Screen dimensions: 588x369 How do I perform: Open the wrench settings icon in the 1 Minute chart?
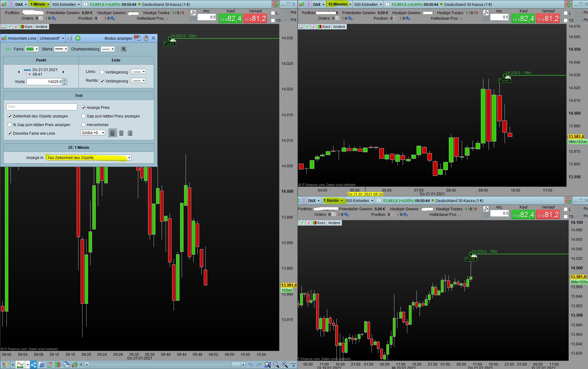pyautogui.click(x=193, y=13)
